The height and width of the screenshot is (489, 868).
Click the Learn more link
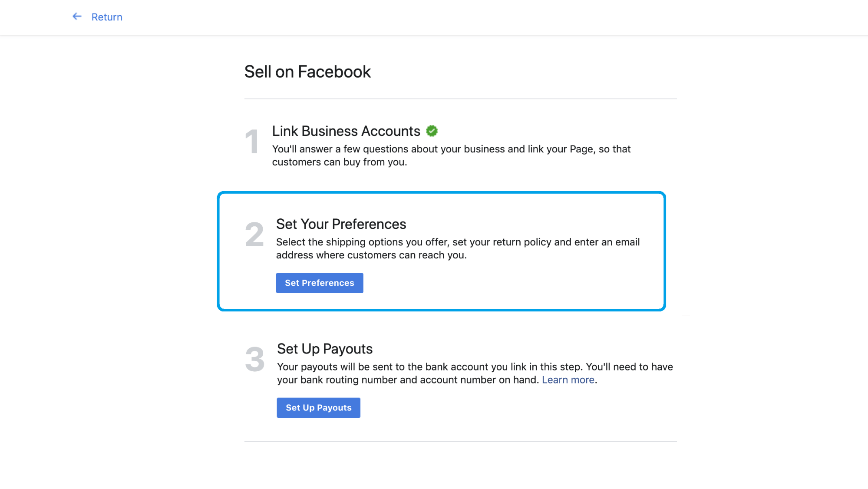click(568, 379)
